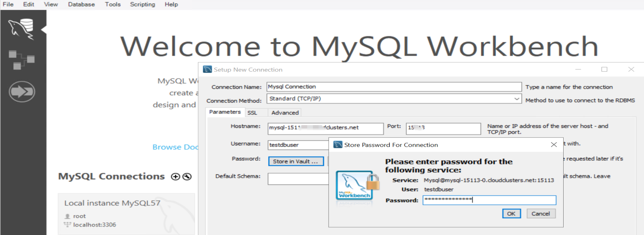
Task: Minimize the Setup New Connection window
Action: 578,69
